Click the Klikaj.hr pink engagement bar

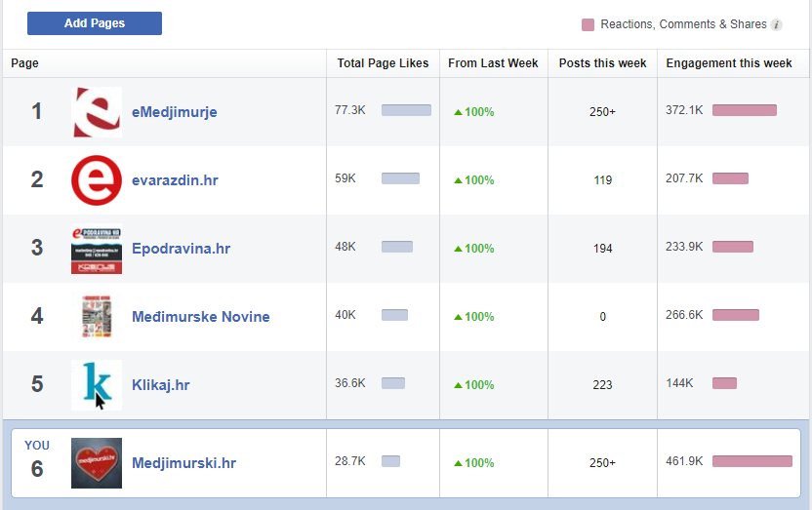(x=724, y=383)
